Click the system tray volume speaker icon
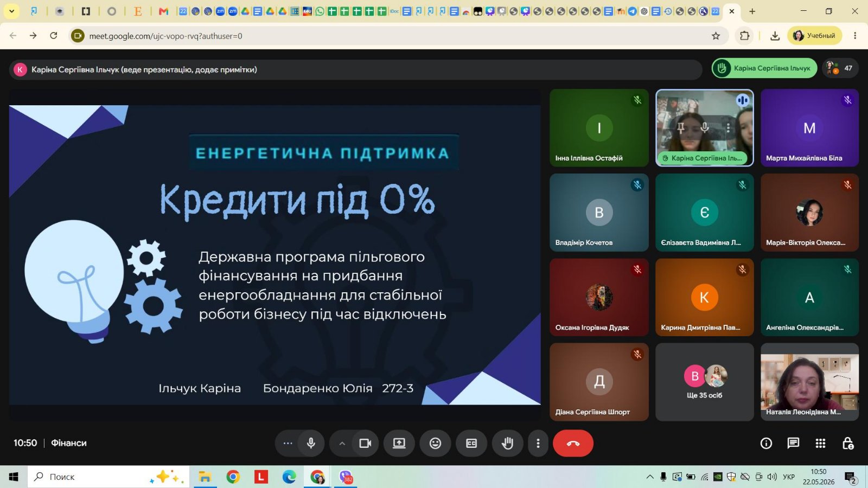This screenshot has height=488, width=868. pos(772,477)
